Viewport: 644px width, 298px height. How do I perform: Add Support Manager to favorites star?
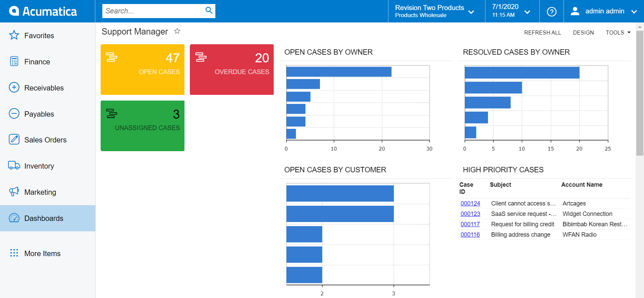pyautogui.click(x=177, y=31)
